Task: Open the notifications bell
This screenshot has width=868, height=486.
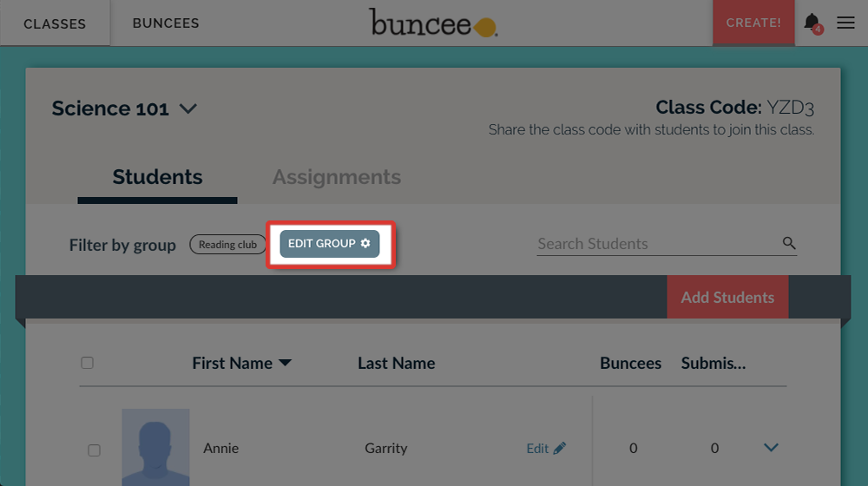Action: pyautogui.click(x=812, y=23)
